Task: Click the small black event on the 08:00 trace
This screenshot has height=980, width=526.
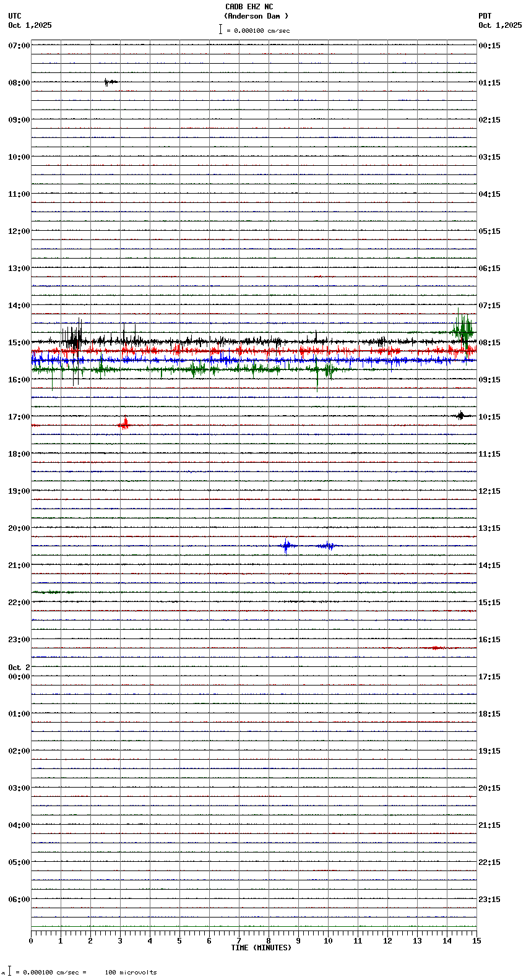Action: [x=110, y=82]
